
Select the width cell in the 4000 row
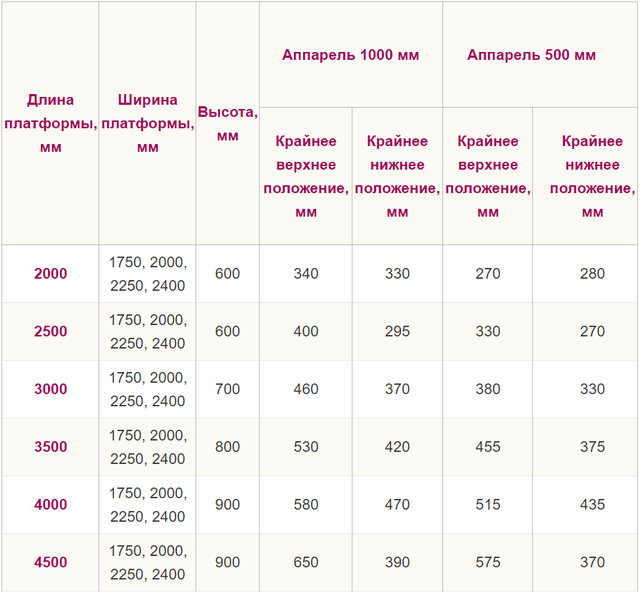tap(147, 505)
